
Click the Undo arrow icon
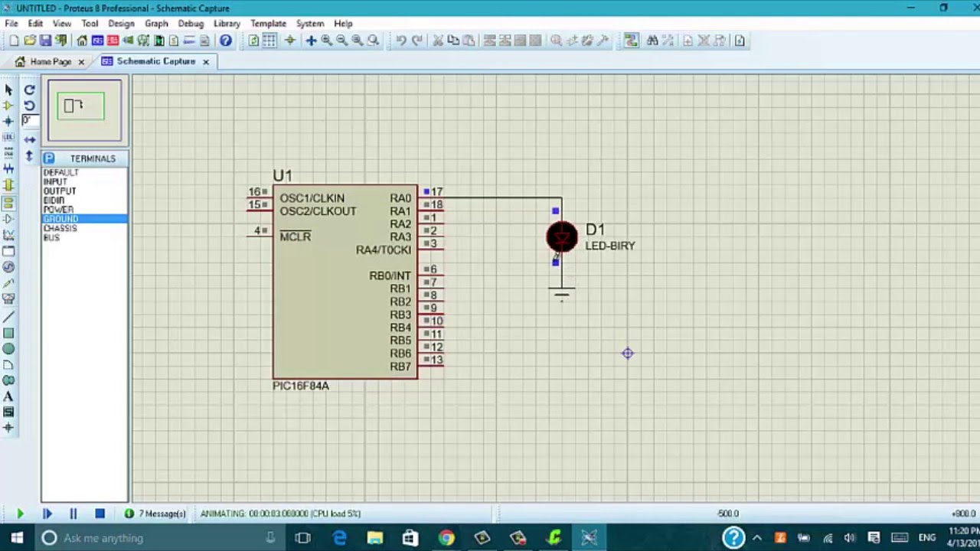tap(401, 41)
